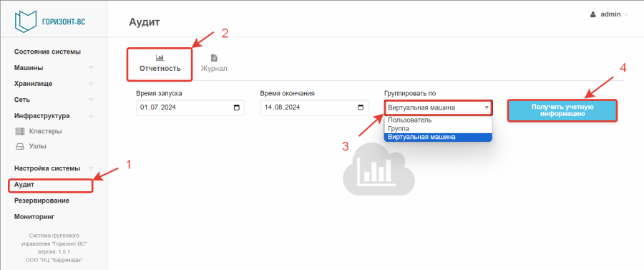Click the ООО "ИЦ "Баррикады" footer text
Screen dimensions: 644x270
(54, 260)
